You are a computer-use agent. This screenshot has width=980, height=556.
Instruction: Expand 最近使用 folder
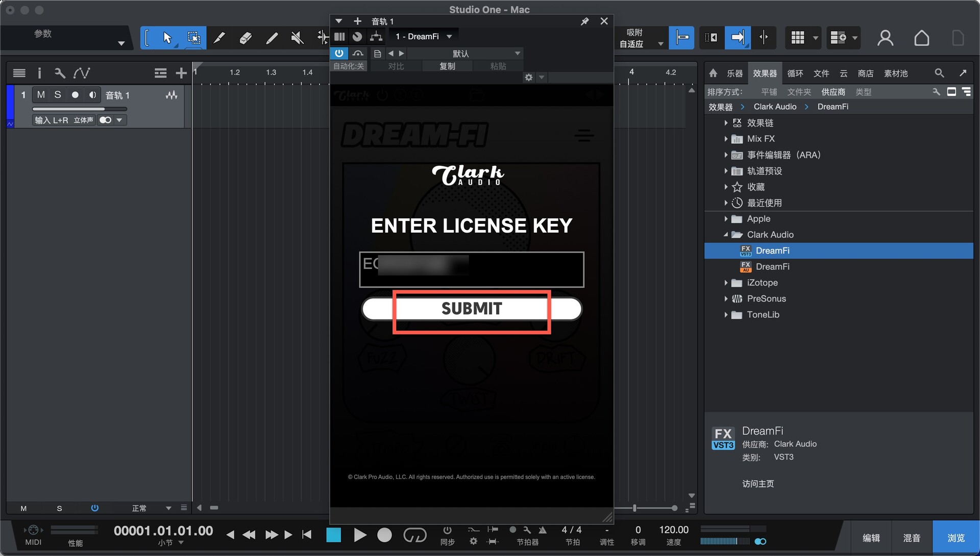pos(725,203)
